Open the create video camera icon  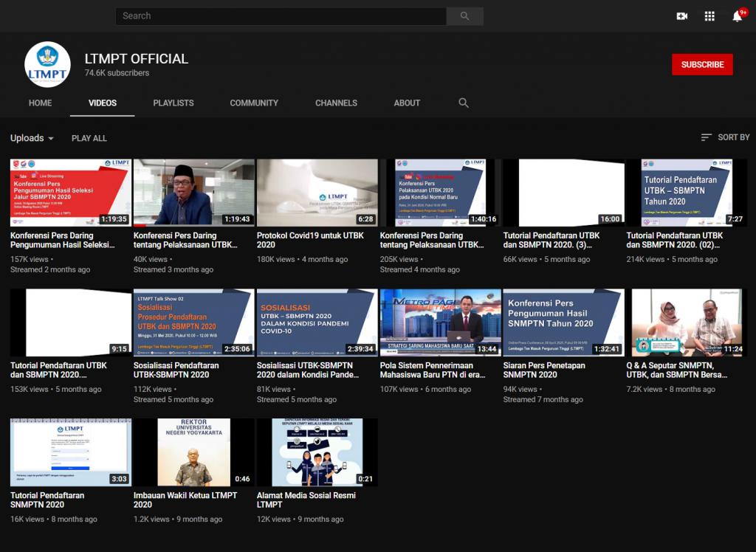pos(681,16)
